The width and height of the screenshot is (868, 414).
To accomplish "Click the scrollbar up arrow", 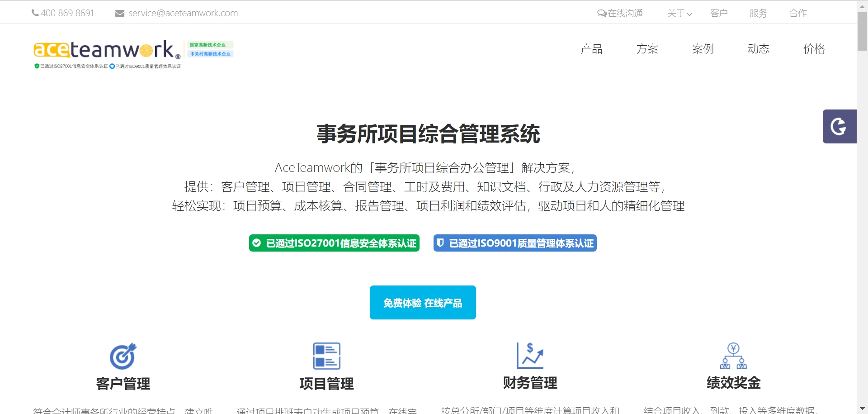I will click(x=862, y=6).
